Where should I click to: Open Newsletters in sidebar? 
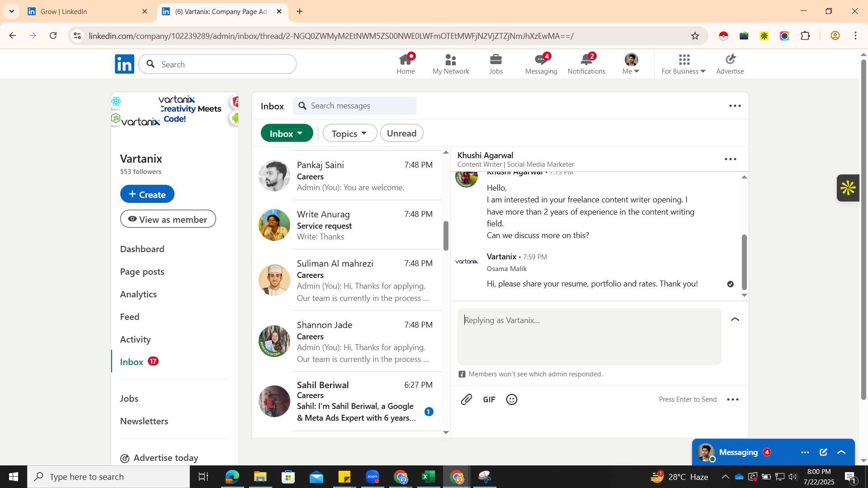pyautogui.click(x=144, y=421)
